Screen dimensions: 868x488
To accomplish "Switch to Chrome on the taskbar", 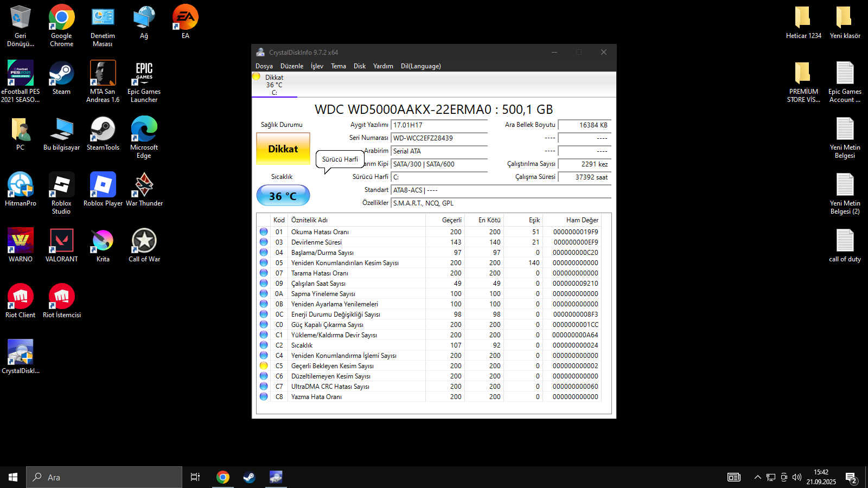I will tap(223, 477).
